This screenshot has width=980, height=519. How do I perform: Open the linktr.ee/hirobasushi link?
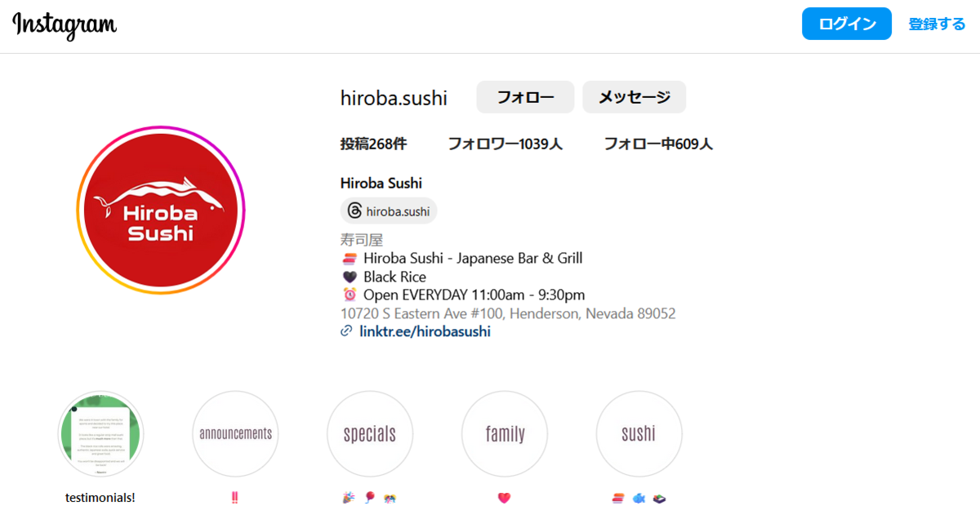[x=425, y=332]
